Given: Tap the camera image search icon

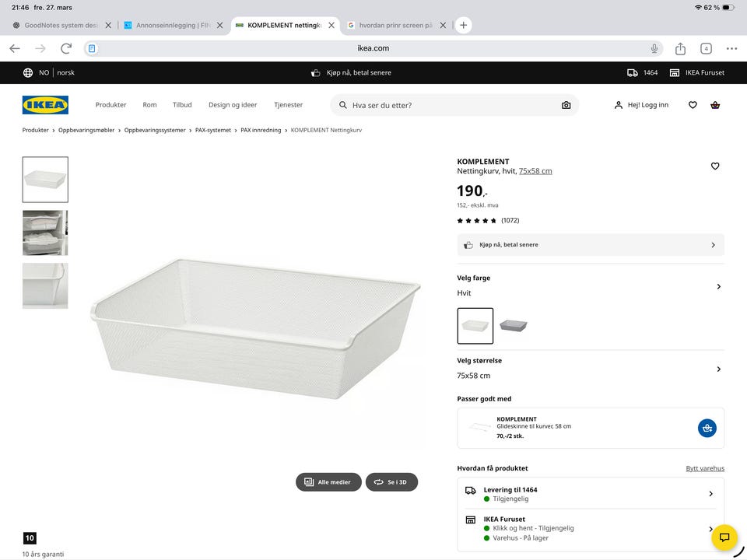Looking at the screenshot, I should click(x=566, y=105).
